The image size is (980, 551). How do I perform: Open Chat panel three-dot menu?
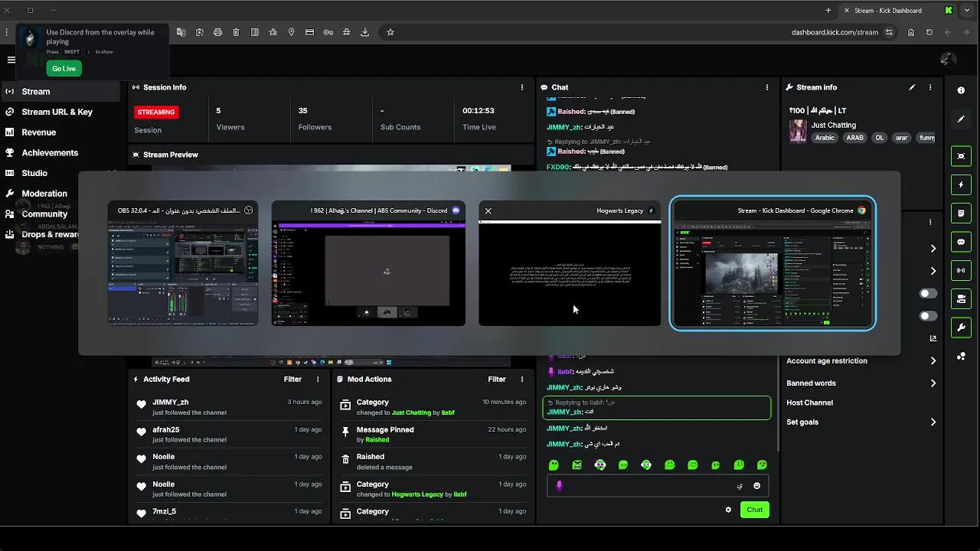[766, 87]
